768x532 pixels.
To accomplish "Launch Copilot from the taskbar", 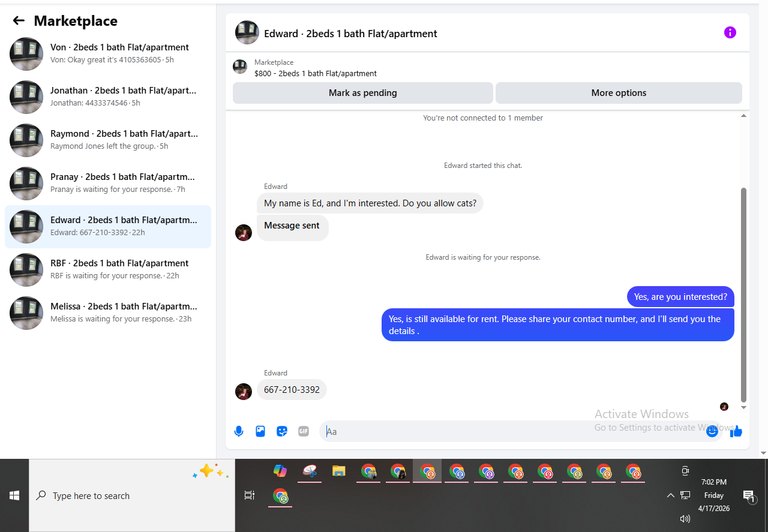I will coord(280,471).
